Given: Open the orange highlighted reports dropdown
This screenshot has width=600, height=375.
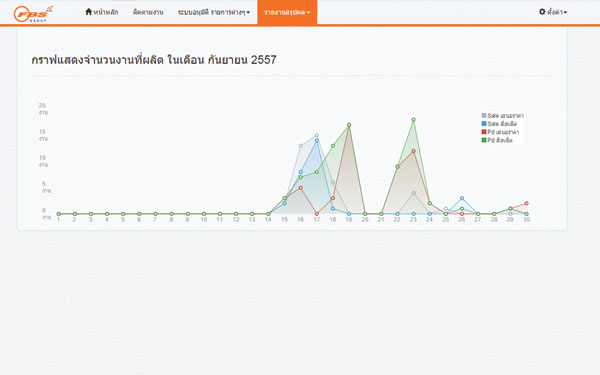Looking at the screenshot, I should pyautogui.click(x=287, y=12).
